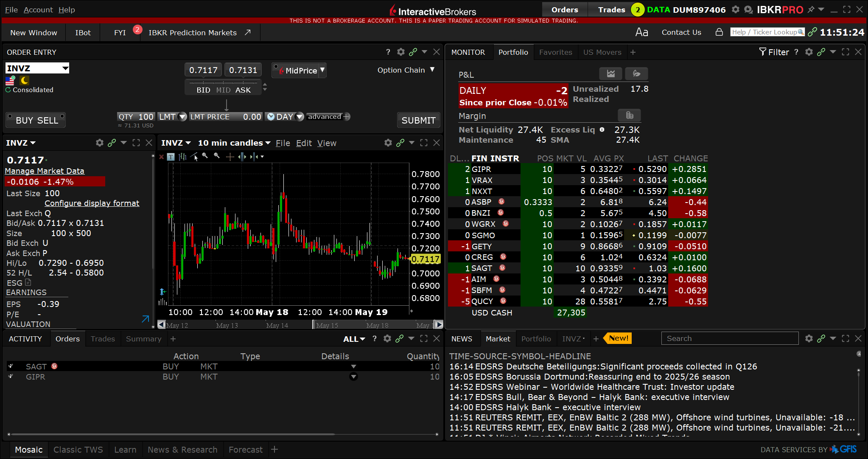Select the bar-type chart toolbar icon
The width and height of the screenshot is (868, 459).
(182, 157)
